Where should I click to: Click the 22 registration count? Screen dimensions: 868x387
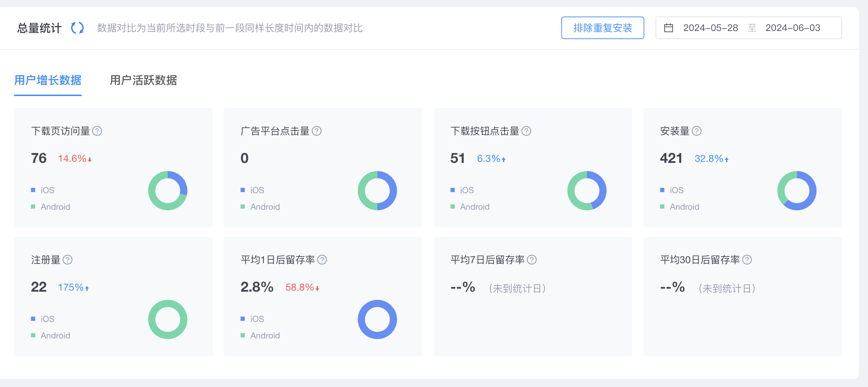[39, 287]
